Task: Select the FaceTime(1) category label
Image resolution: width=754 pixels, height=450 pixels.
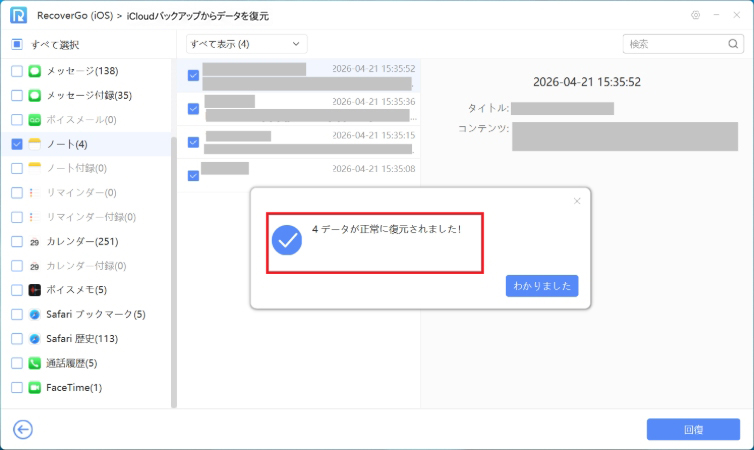Action: pyautogui.click(x=74, y=388)
